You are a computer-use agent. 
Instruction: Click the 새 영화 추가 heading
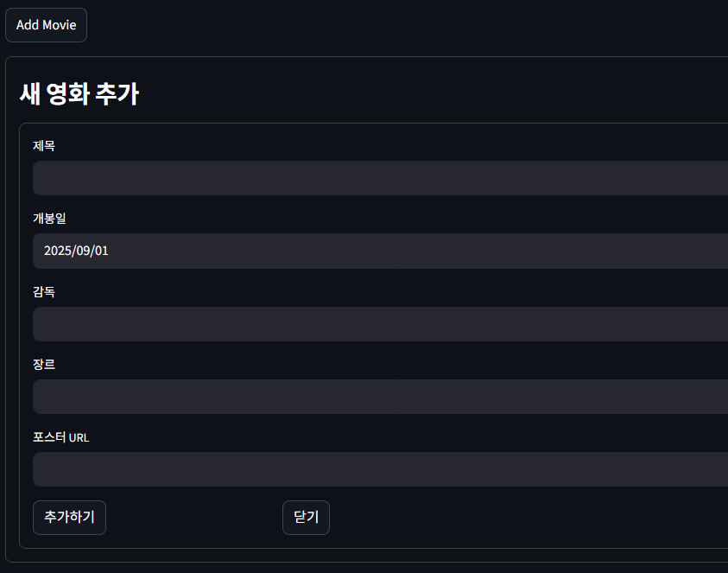click(79, 94)
